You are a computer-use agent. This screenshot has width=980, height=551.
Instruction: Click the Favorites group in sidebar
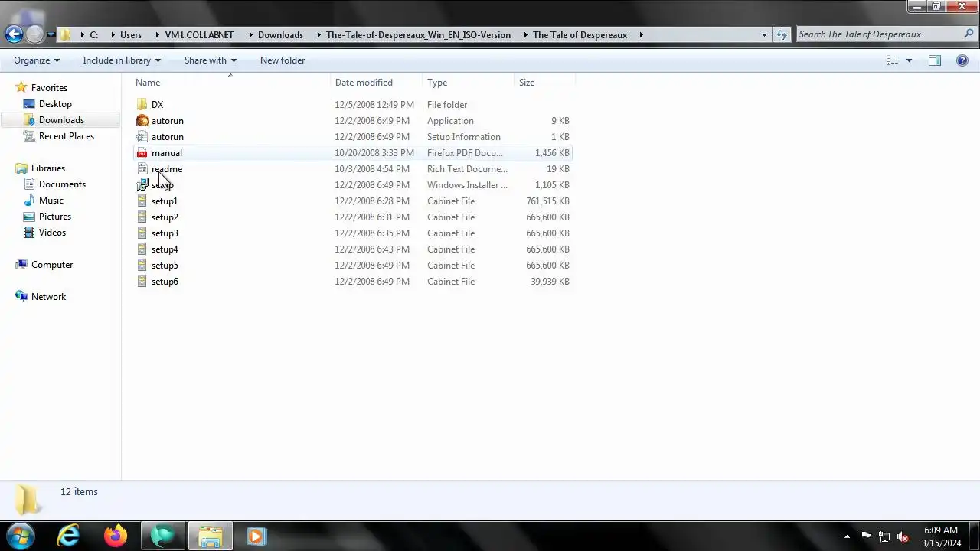point(49,88)
